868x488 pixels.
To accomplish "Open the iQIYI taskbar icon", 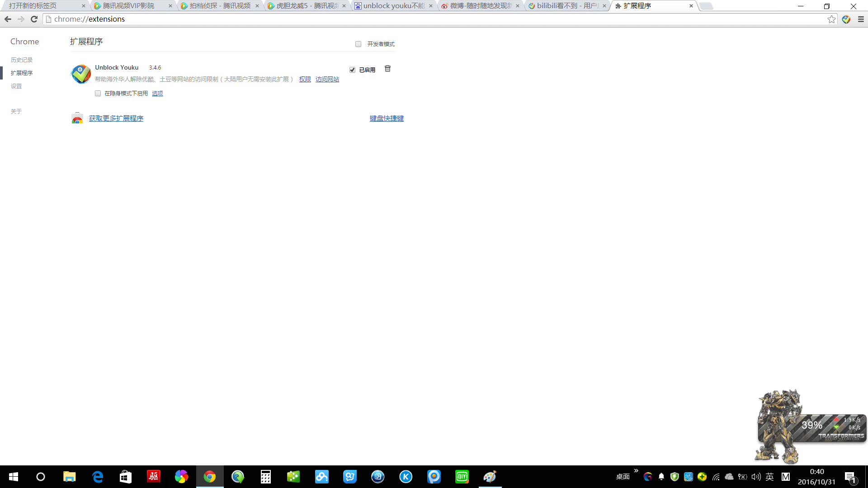I will coord(462,477).
